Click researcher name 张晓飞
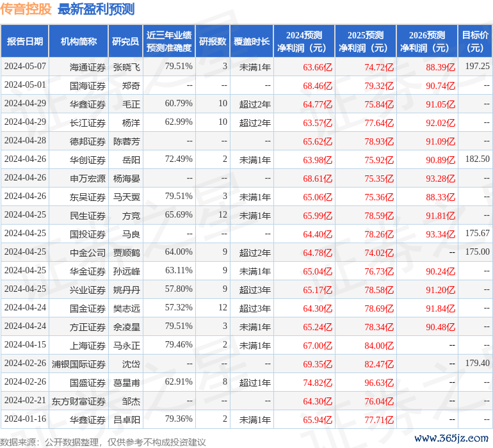This screenshot has height=448, width=493. 127,67
